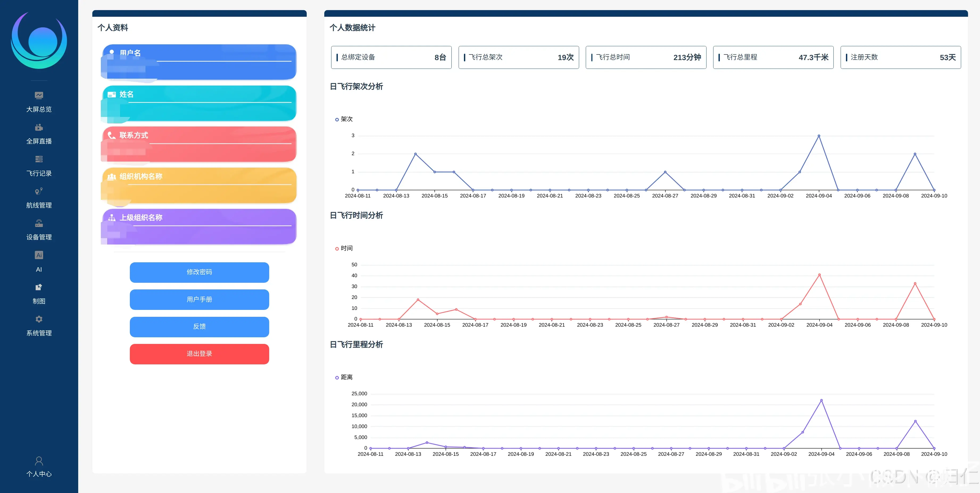The height and width of the screenshot is (493, 980).
Task: Toggle the 距离 legend series
Action: pos(344,377)
